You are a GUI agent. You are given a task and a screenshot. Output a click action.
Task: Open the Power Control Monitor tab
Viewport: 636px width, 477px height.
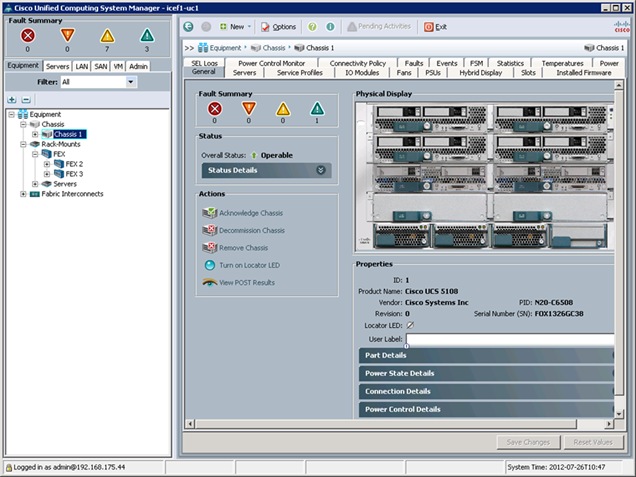[x=271, y=63]
